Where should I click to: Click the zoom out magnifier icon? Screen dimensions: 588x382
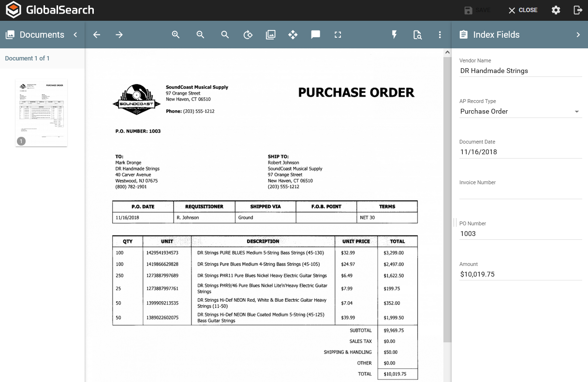[x=200, y=35]
